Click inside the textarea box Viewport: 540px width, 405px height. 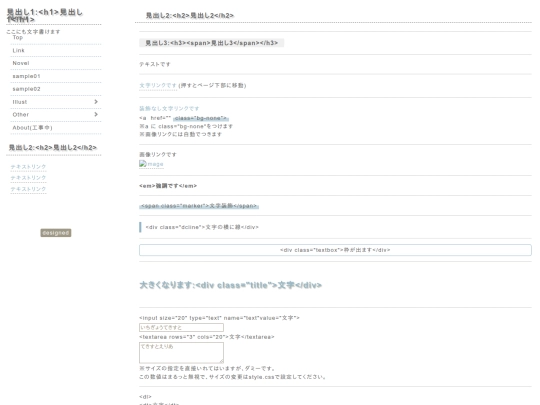(x=181, y=353)
